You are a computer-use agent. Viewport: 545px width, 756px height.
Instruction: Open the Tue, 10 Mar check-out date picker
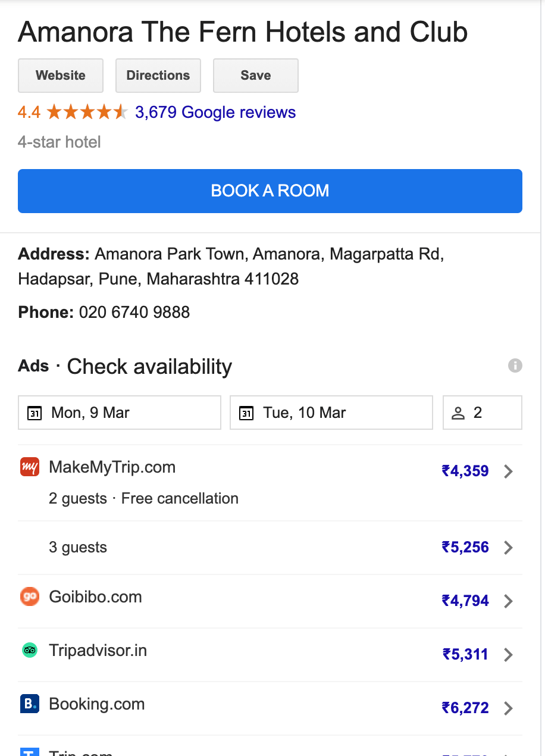[331, 413]
